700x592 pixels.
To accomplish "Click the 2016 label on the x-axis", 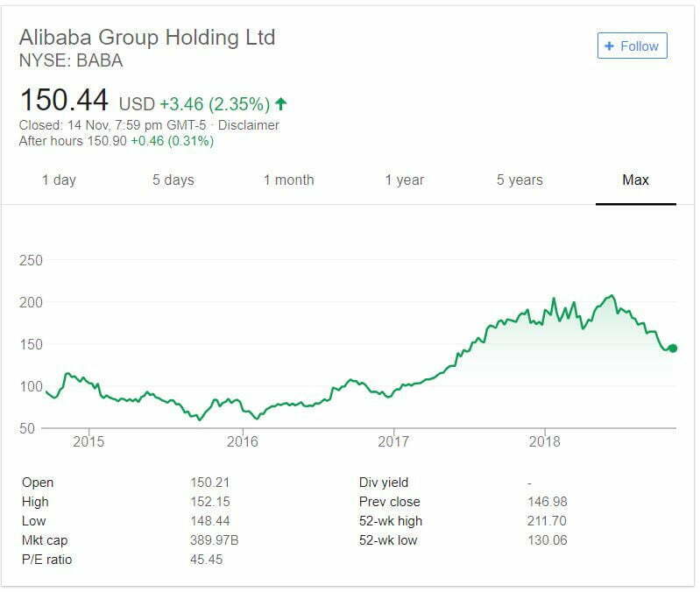I will point(243,441).
